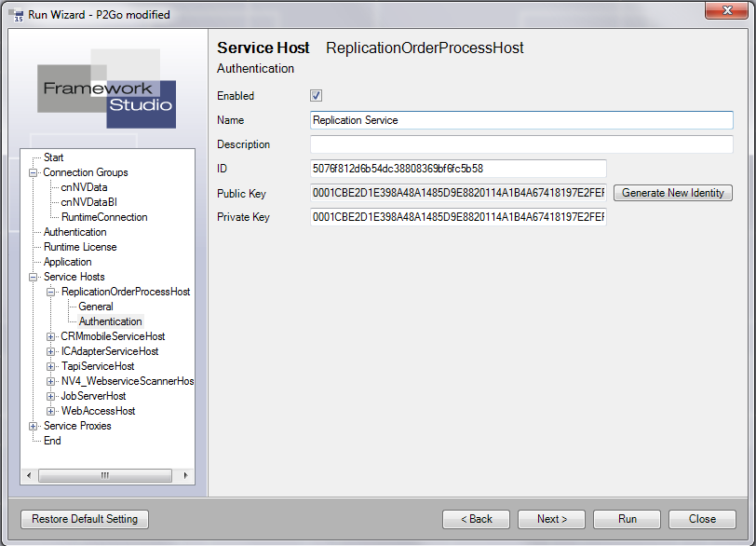
Task: Expand the NV4_WebserviceScannerHost node
Action: [50, 381]
